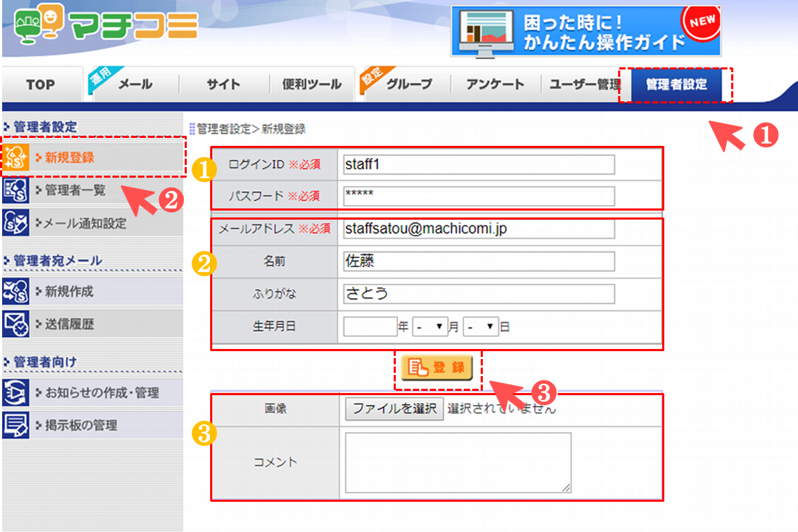The image size is (798, 532).
Task: Click the メール通知設定 sidebar icon
Action: pos(15,223)
